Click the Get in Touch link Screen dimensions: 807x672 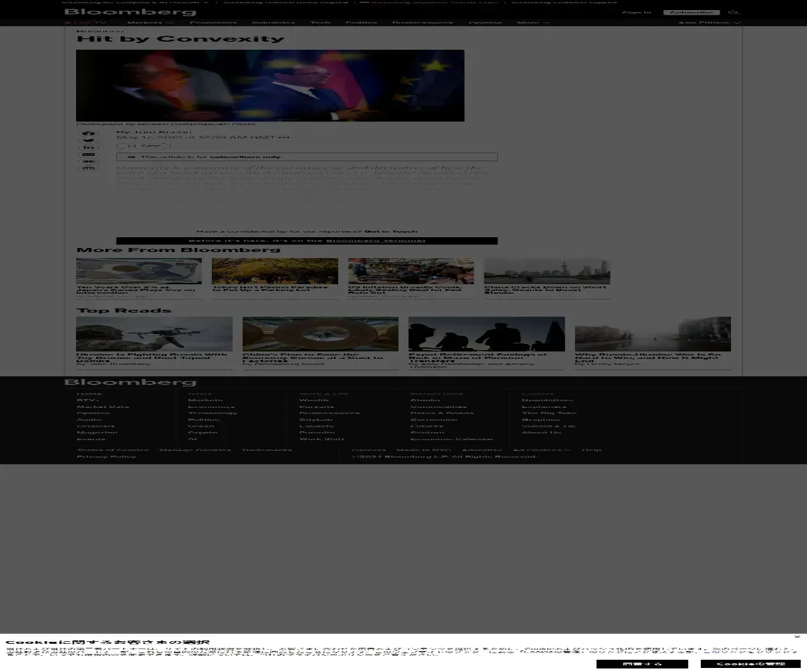(391, 230)
